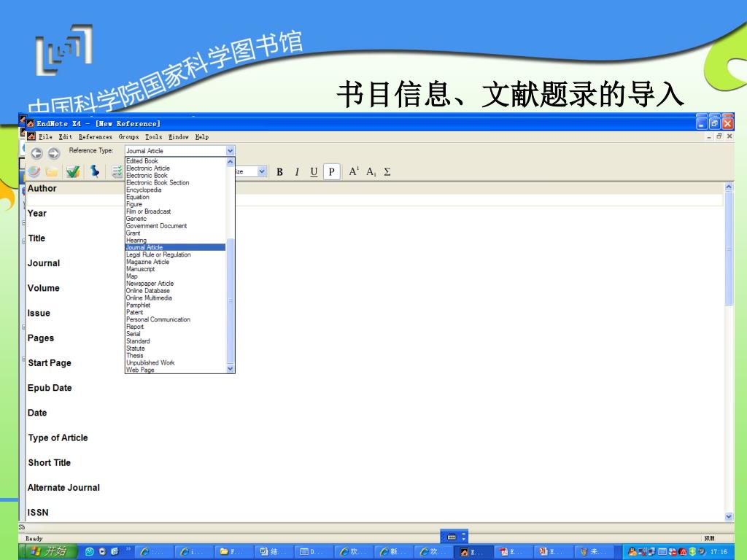
Task: Open the Reference Type dropdown arrow
Action: tap(230, 151)
